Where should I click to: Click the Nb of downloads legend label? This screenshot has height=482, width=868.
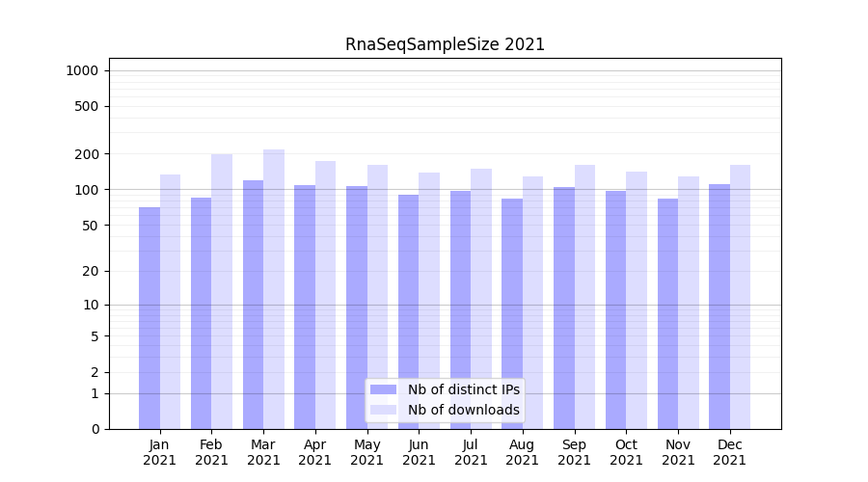click(463, 410)
